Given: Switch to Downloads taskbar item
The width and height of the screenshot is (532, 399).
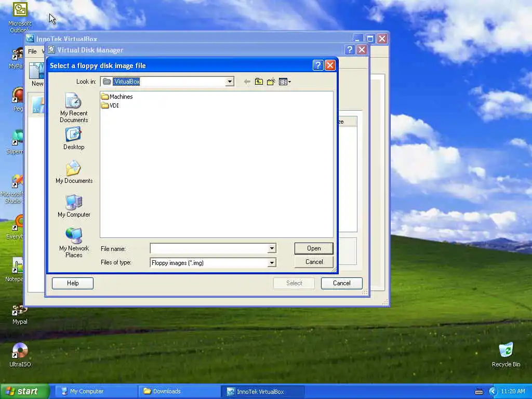Looking at the screenshot, I should (x=178, y=392).
